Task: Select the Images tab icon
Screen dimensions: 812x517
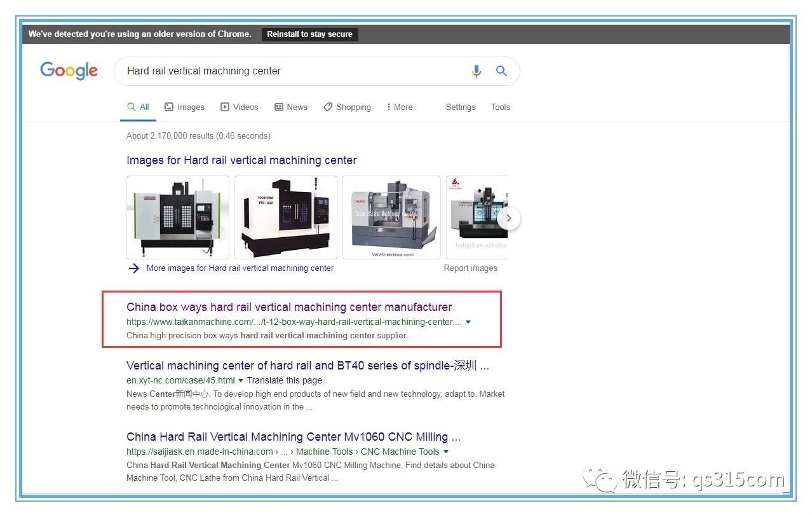Action: pyautogui.click(x=168, y=107)
